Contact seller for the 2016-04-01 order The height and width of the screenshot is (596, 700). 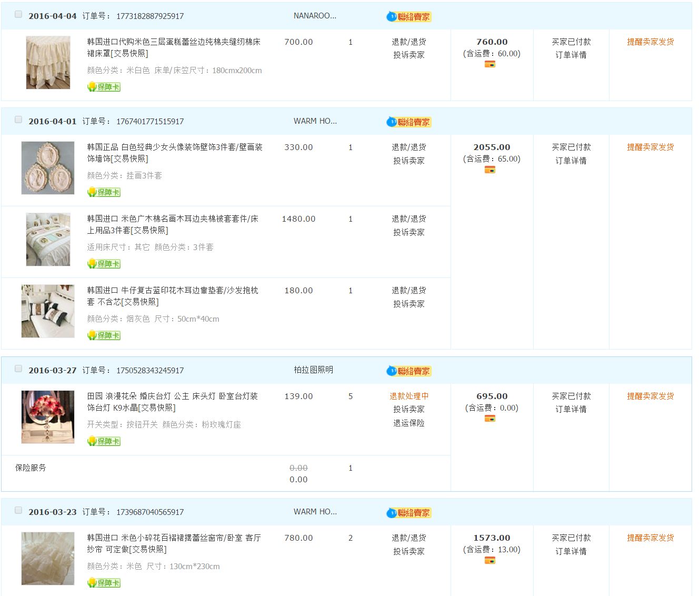(x=409, y=122)
